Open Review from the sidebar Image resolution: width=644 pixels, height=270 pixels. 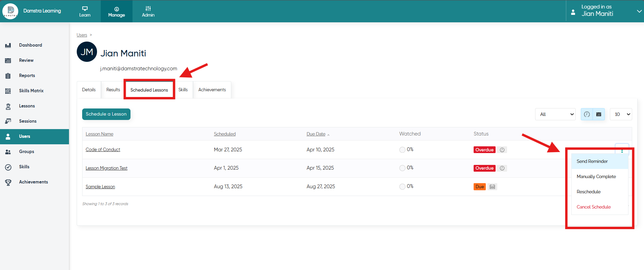pos(34,60)
